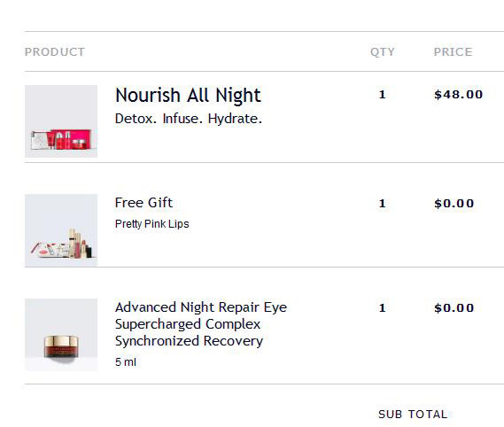Open the Pretty Pink Lips gift thumbnail
504x427 pixels.
(61, 230)
